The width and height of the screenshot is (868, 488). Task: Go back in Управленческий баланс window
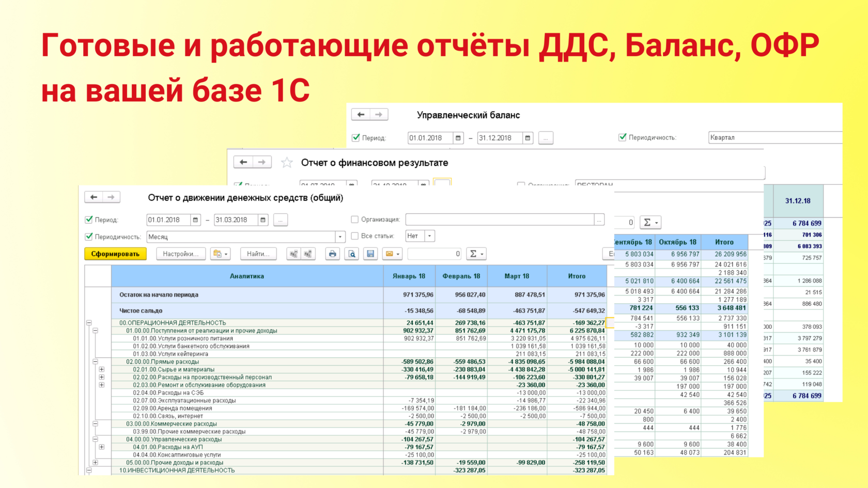(361, 114)
